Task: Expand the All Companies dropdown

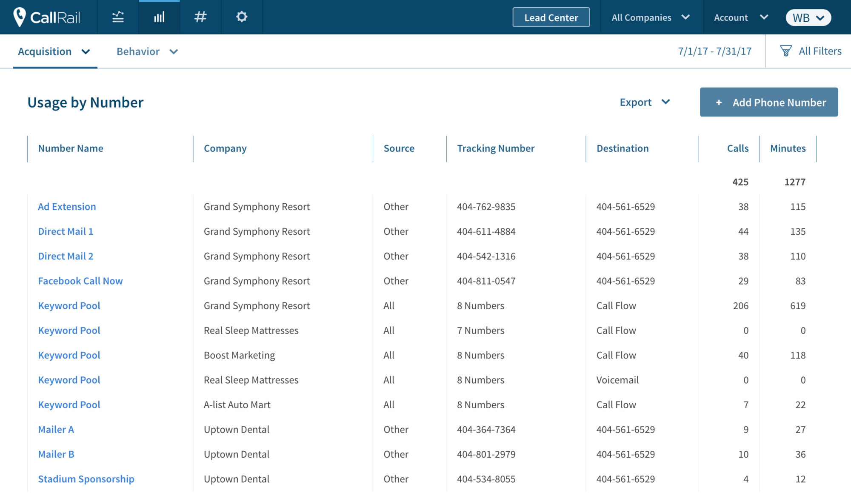Action: (650, 17)
